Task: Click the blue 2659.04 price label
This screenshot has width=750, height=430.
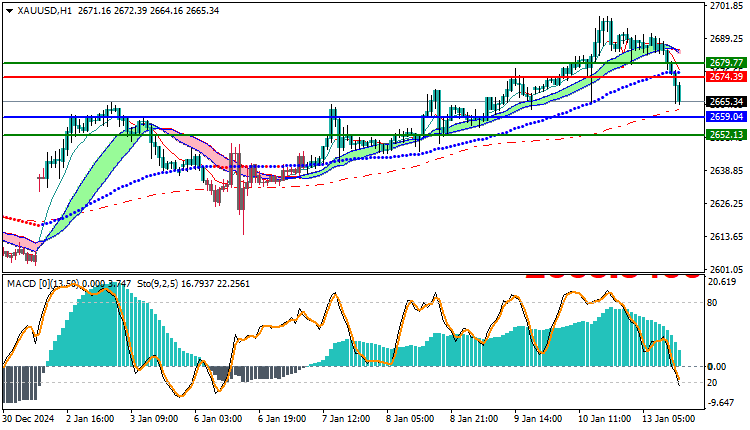Action: coord(726,117)
